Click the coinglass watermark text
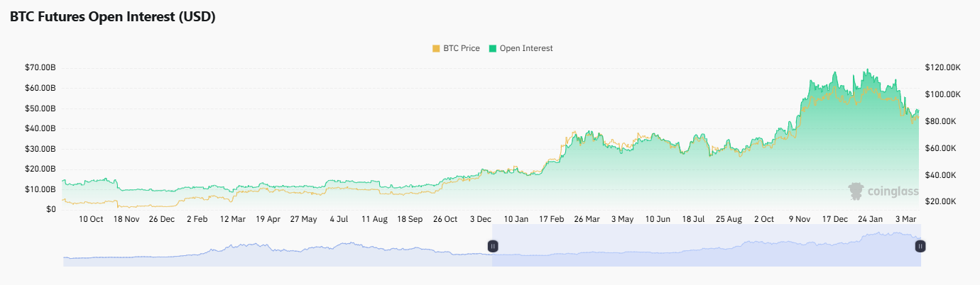 pyautogui.click(x=893, y=191)
